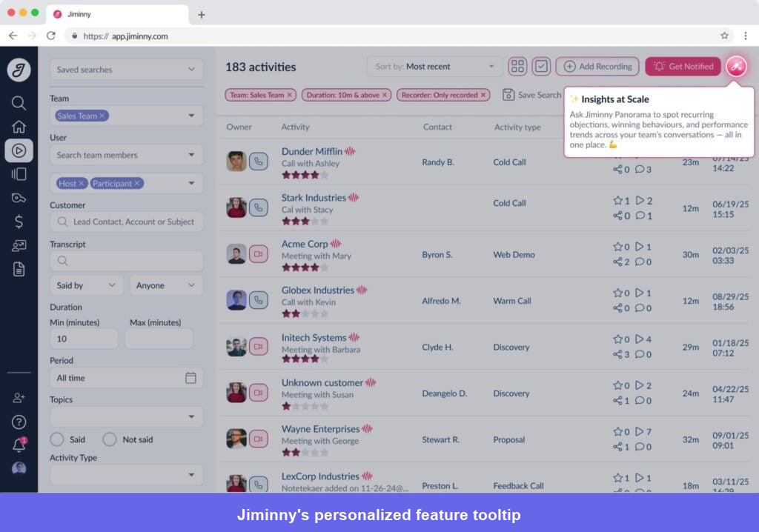This screenshot has width=759, height=532.
Task: Open the playlists library sidebar icon
Action: coord(19,174)
